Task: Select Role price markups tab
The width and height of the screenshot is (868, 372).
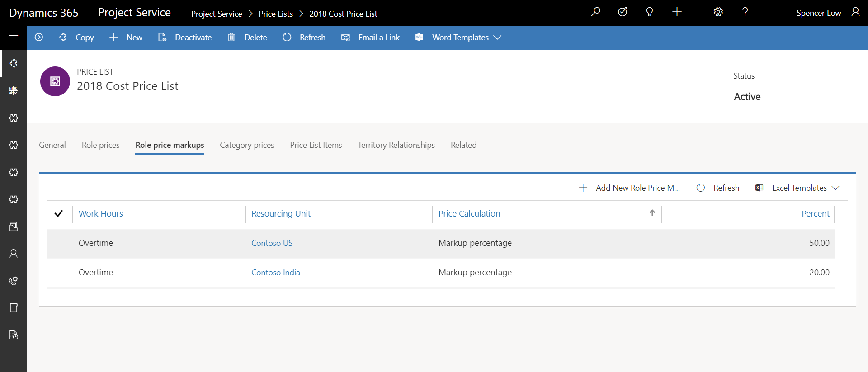Action: pyautogui.click(x=170, y=145)
